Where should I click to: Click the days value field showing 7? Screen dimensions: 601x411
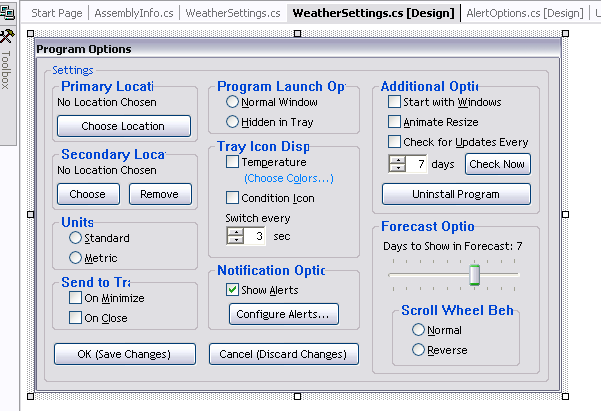(x=417, y=164)
